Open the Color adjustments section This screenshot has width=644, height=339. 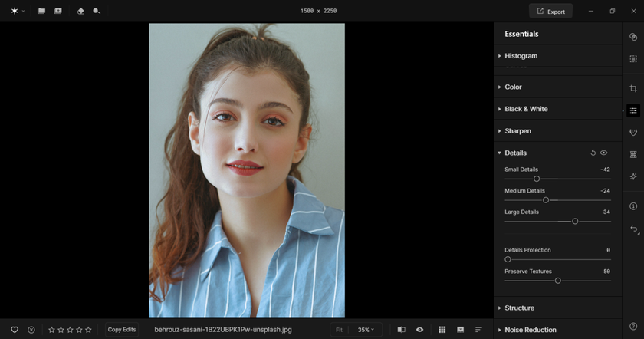point(513,87)
